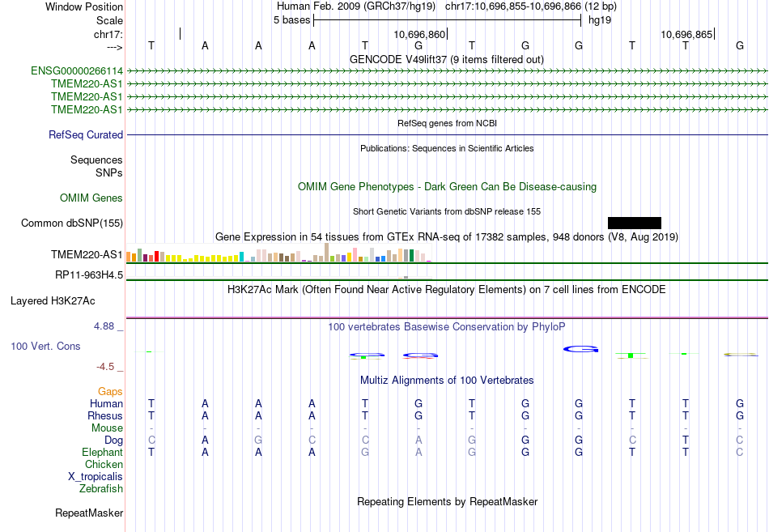The height and width of the screenshot is (532, 769).
Task: Click the ENSG00000266114 transcript arrow line
Action: tap(447, 71)
